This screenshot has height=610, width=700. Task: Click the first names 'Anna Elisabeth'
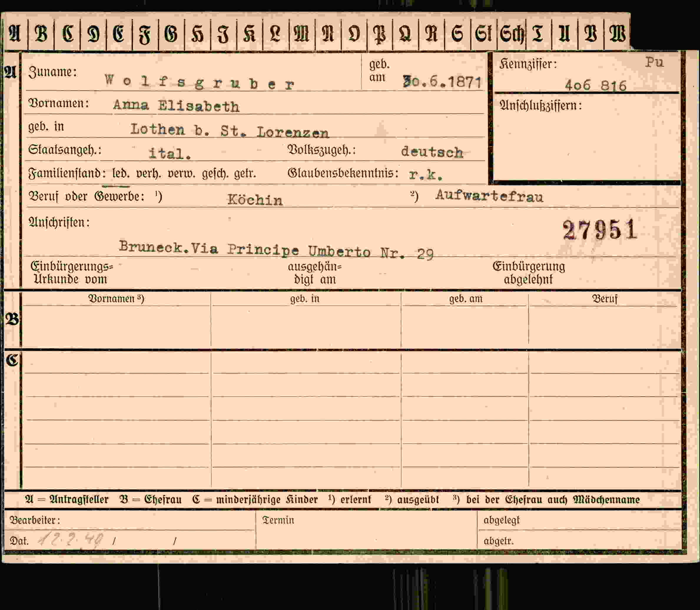176,106
